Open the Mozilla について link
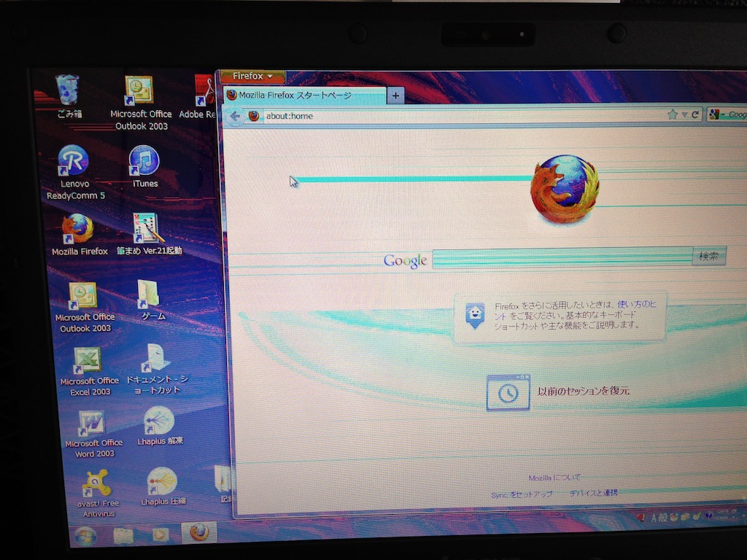 coord(554,478)
